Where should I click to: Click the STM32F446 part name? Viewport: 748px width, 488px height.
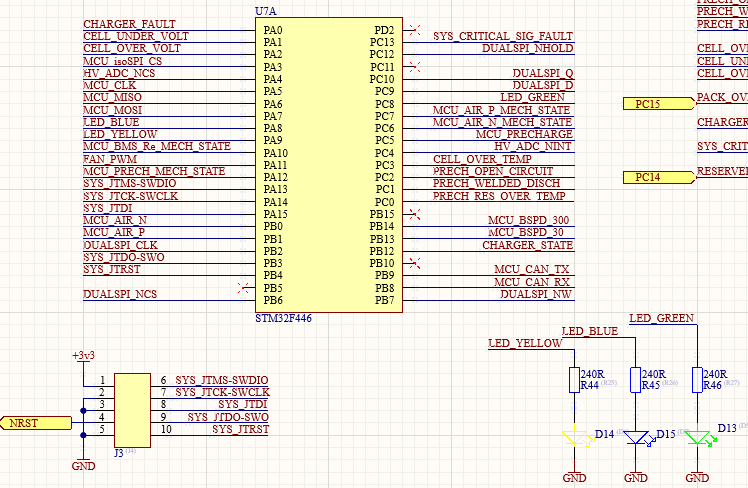point(283,318)
